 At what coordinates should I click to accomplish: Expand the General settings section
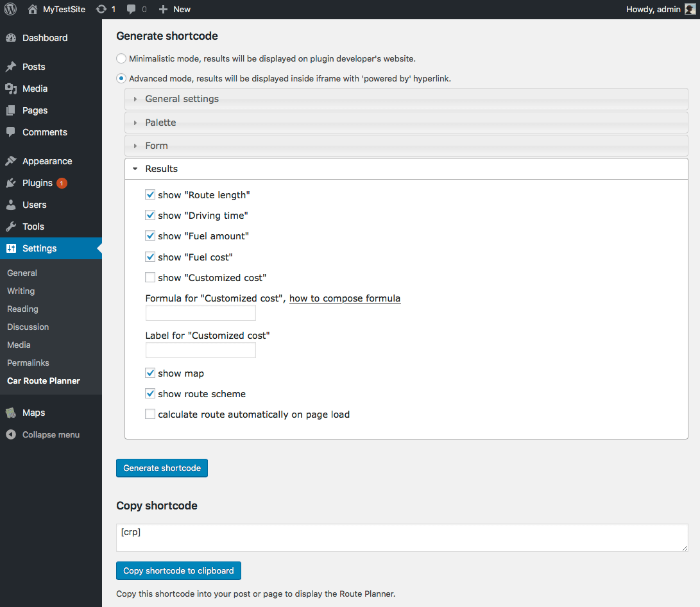[182, 99]
